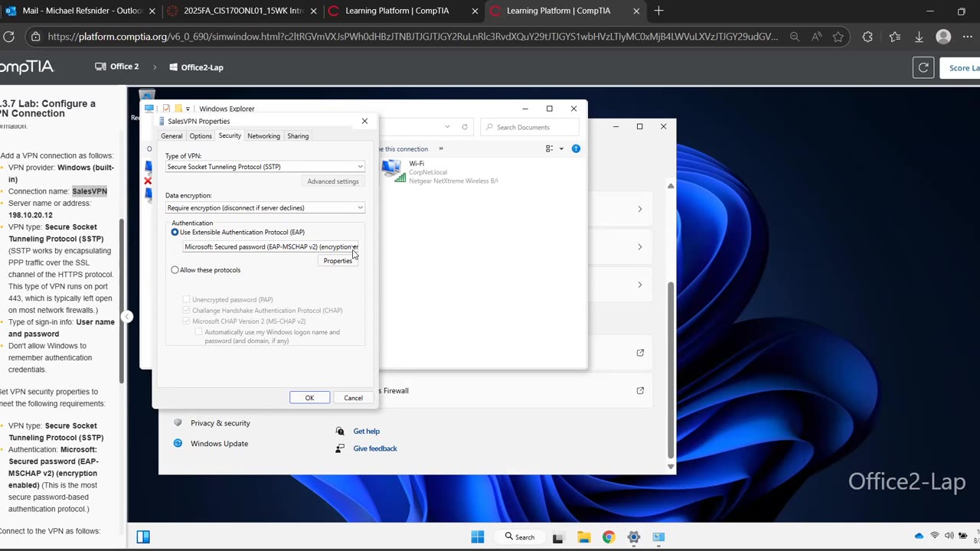Expand the third Settings row chevron
This screenshot has width=980, height=551.
tap(640, 285)
